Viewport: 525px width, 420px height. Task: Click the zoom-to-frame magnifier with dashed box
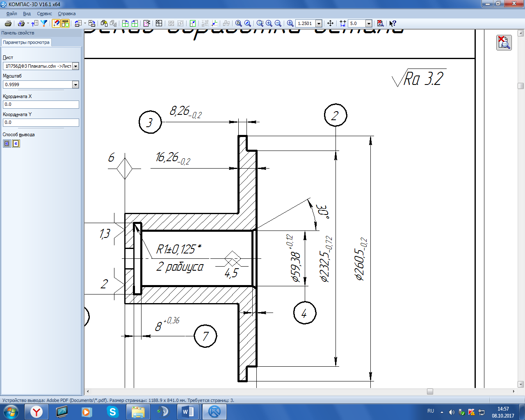[x=260, y=23]
